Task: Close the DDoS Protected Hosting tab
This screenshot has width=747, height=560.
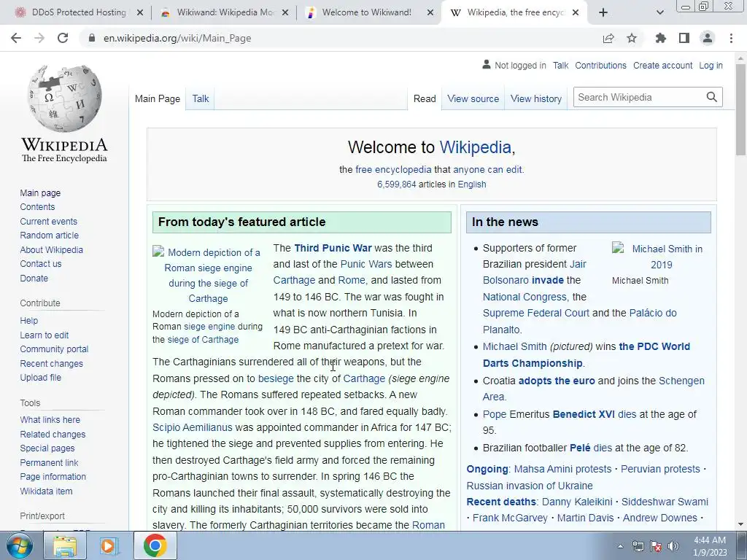Action: click(x=140, y=12)
